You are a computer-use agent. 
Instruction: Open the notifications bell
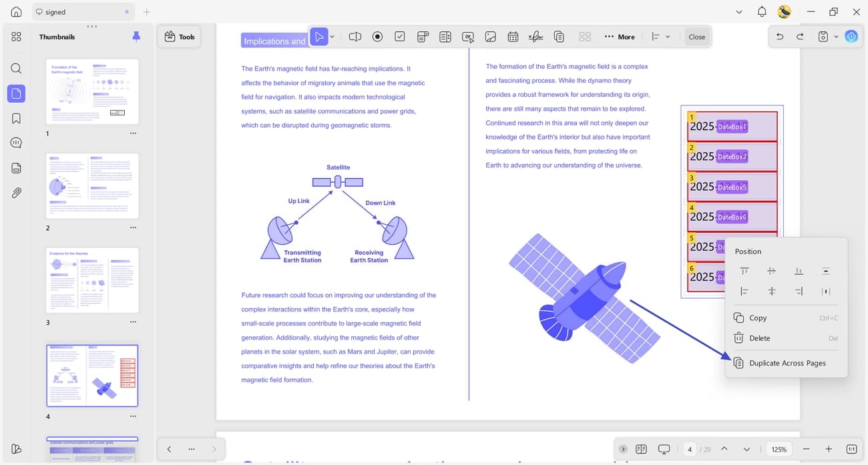[762, 11]
